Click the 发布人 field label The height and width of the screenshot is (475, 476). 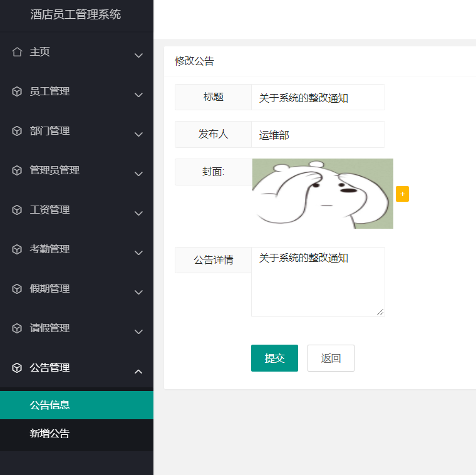coord(213,134)
